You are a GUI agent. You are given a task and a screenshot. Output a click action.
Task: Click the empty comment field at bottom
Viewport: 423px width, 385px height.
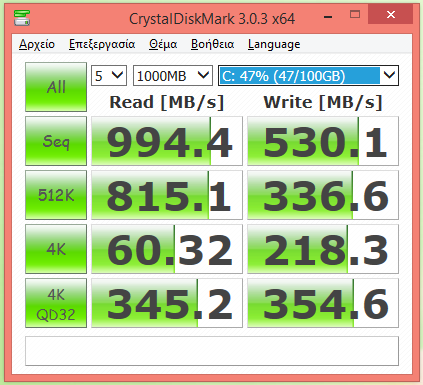click(212, 351)
